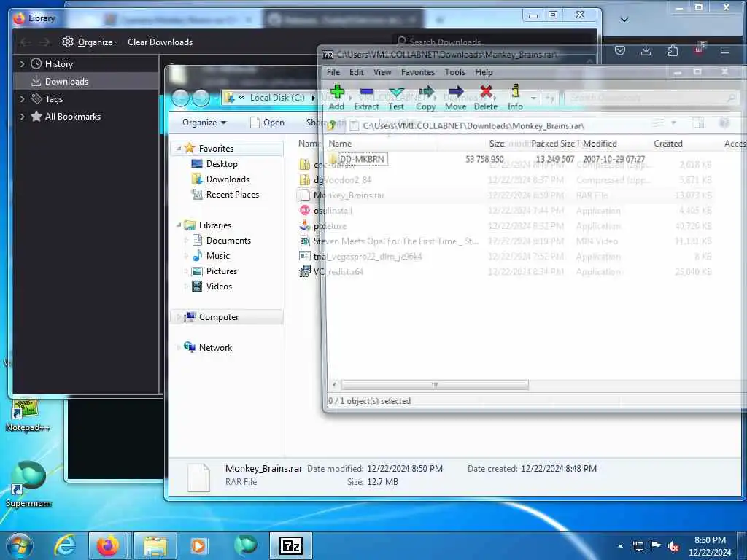Click the 7-Zip Copy button

coord(425,98)
